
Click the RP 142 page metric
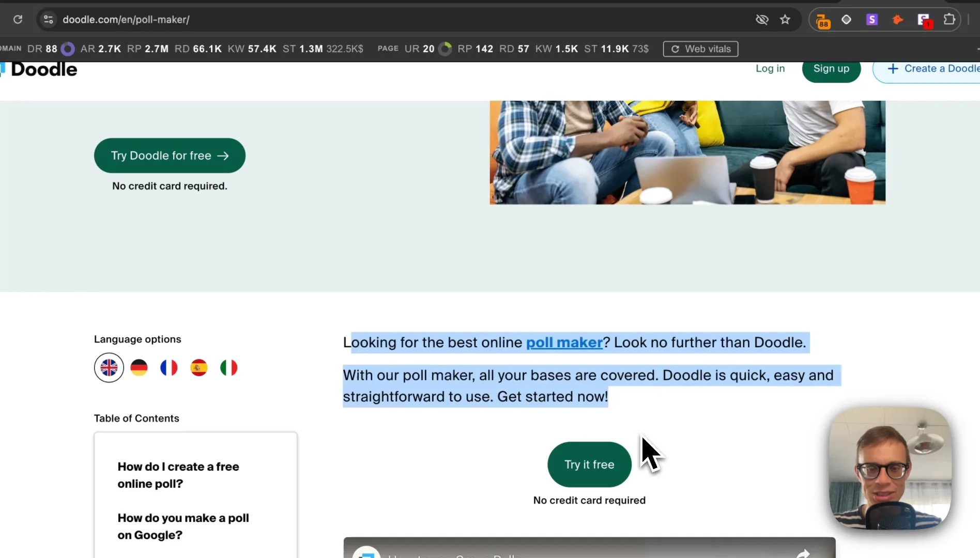476,49
